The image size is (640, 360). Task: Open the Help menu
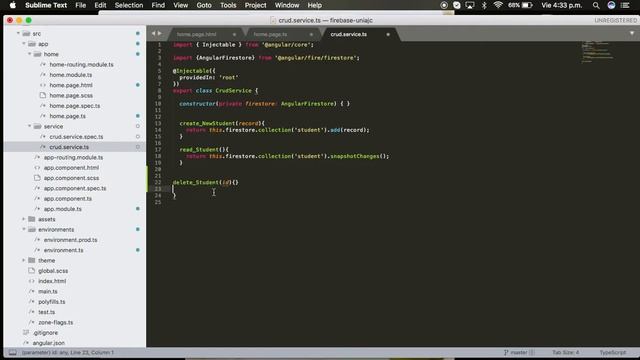315,5
